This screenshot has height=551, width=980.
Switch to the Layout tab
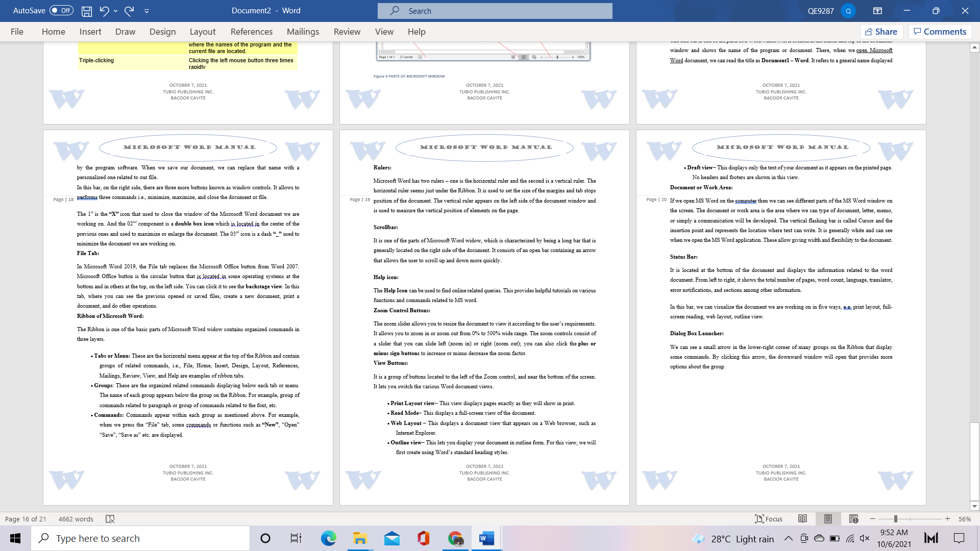(x=203, y=32)
